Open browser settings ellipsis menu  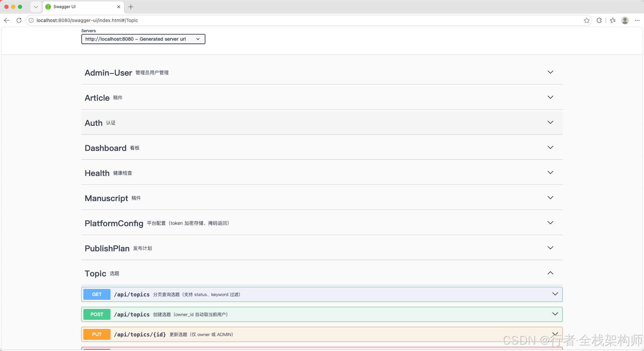click(x=637, y=20)
